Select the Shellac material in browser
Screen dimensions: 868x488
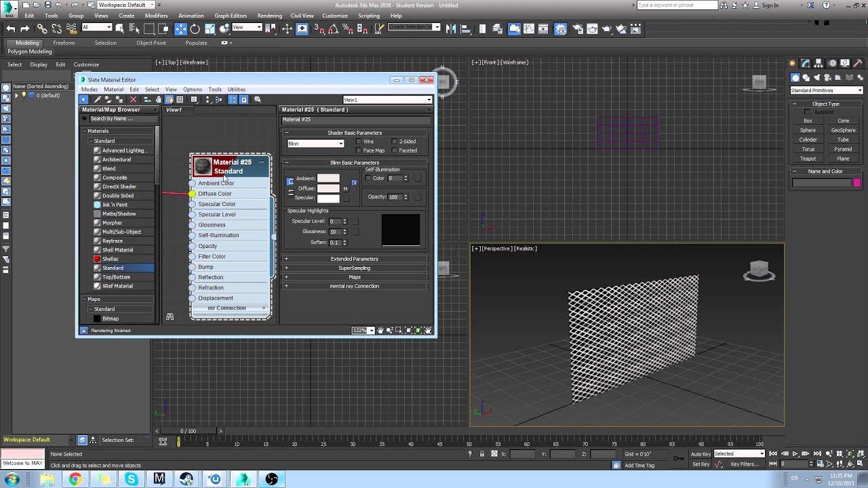click(111, 259)
